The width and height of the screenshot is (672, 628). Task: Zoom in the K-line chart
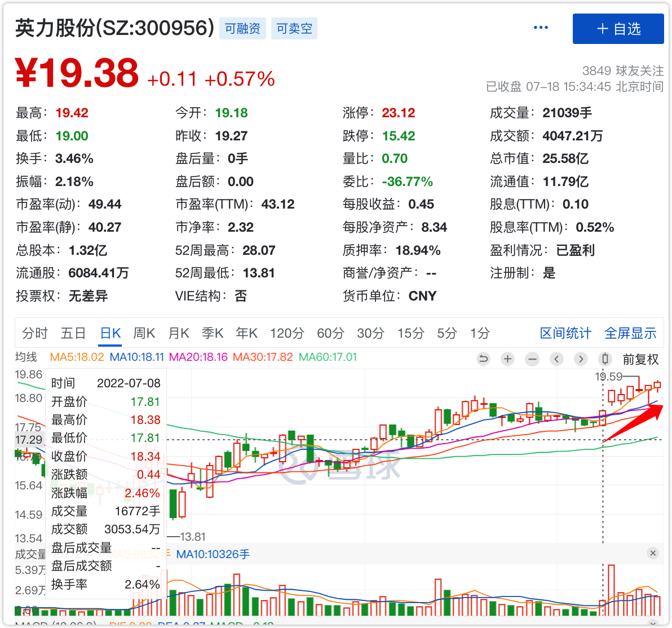coord(507,359)
